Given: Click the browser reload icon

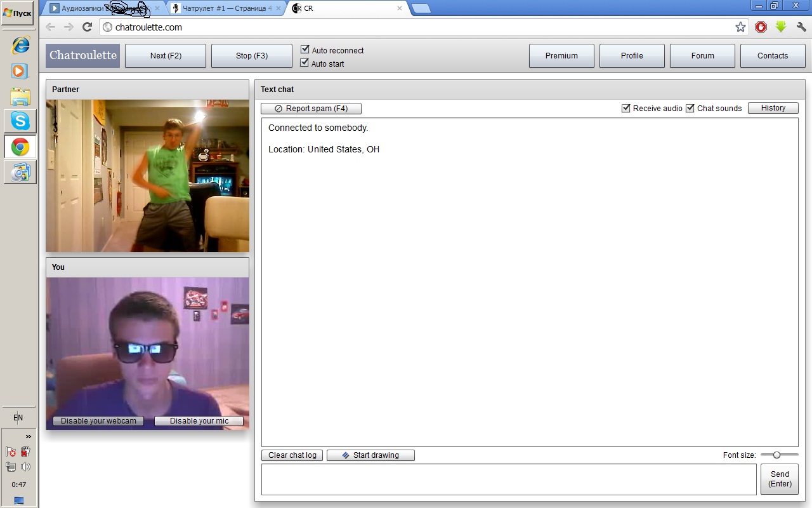Looking at the screenshot, I should pyautogui.click(x=88, y=27).
